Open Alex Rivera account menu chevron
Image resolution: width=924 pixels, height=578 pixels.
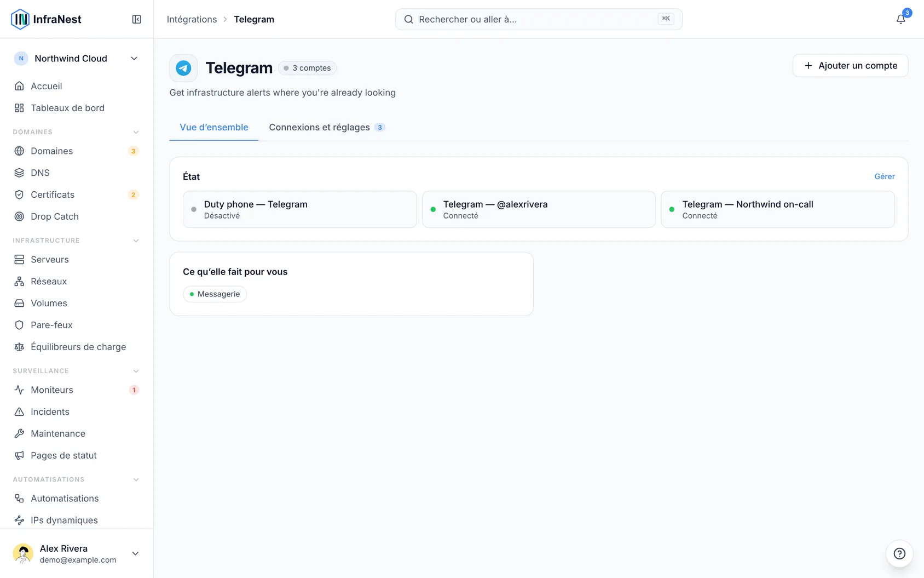click(135, 553)
